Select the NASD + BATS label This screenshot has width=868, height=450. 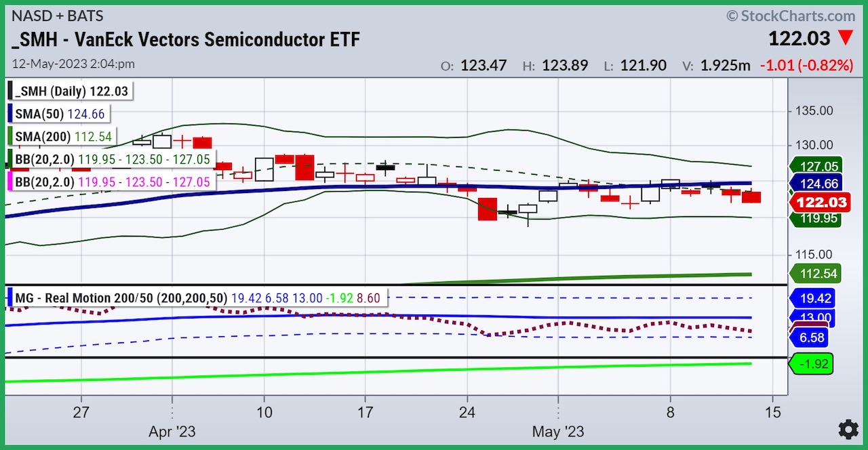click(x=57, y=16)
